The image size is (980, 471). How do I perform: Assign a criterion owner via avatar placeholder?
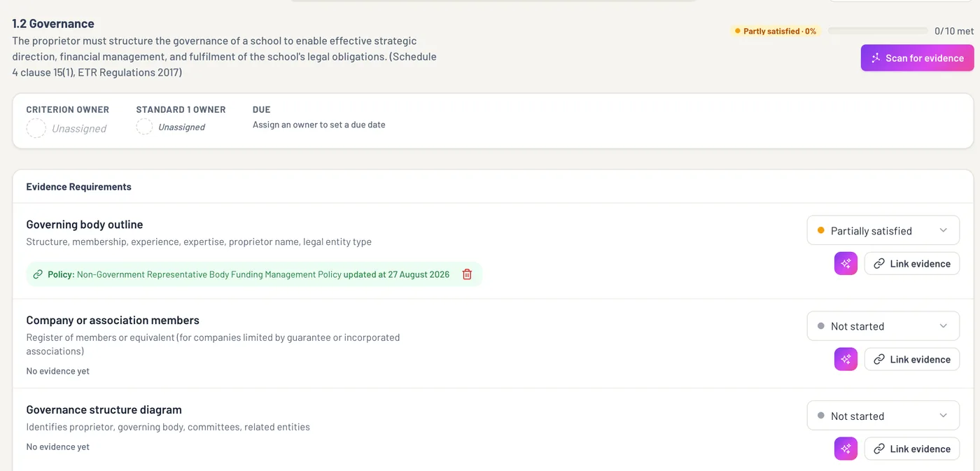pos(36,128)
